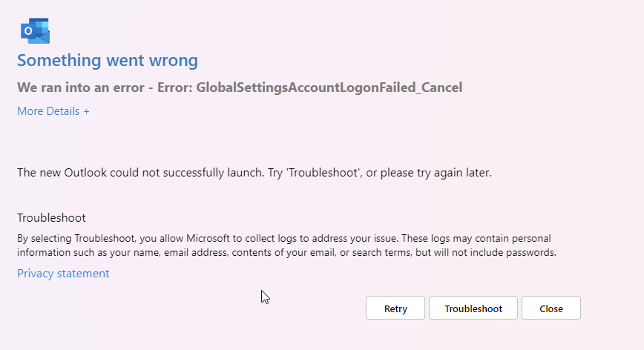Dismiss the error with Close button
This screenshot has width=644, height=350.
click(x=551, y=308)
